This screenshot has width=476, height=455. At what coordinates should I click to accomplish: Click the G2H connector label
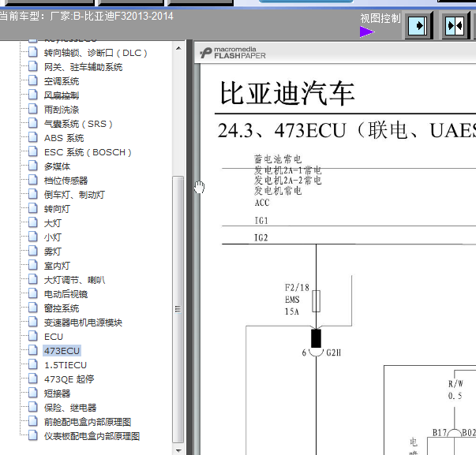[x=333, y=352]
